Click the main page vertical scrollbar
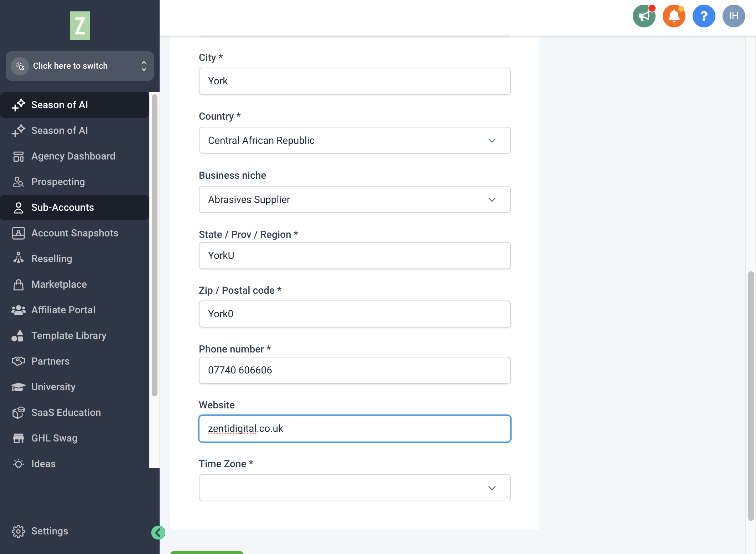 [x=751, y=396]
